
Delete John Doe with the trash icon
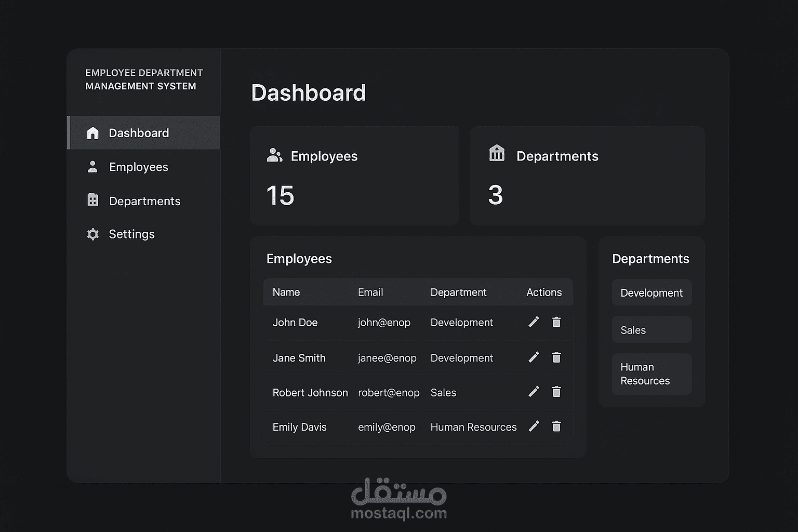click(556, 322)
